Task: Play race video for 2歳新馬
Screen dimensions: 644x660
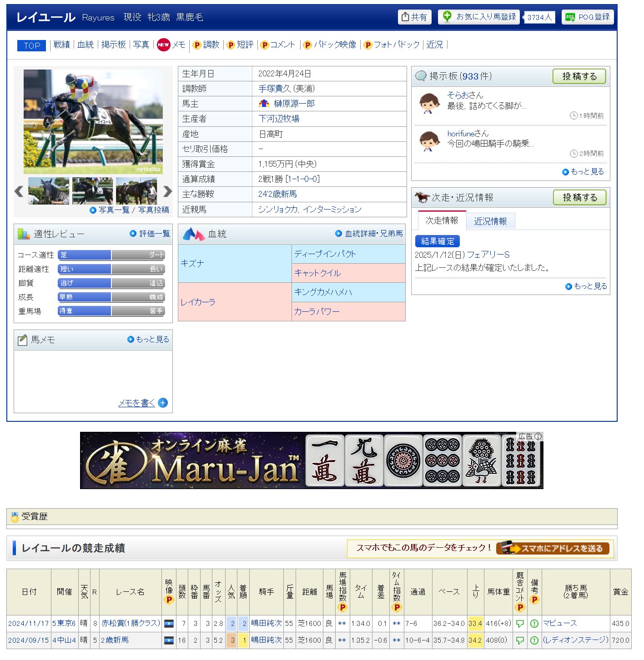Action: tap(169, 640)
